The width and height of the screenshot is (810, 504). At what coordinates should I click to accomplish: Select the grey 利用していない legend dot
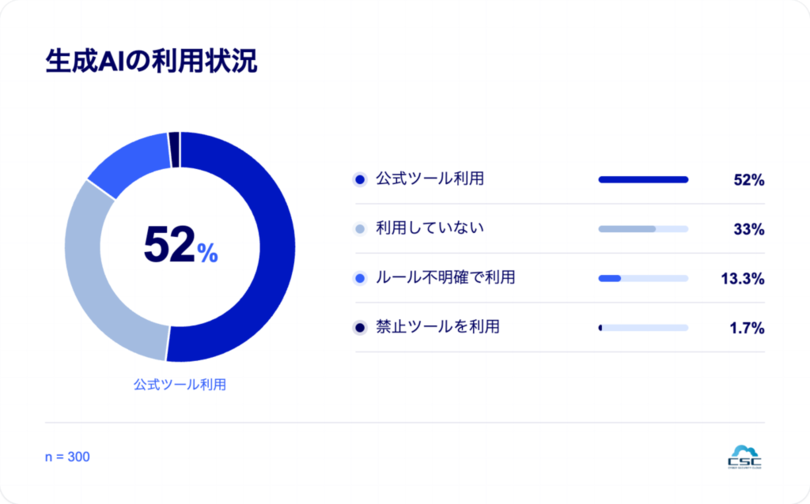click(x=360, y=229)
